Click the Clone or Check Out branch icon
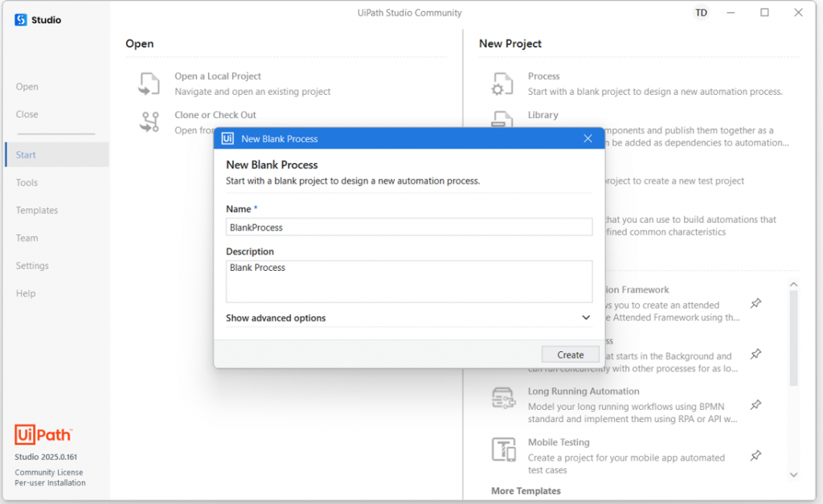Image resolution: width=823 pixels, height=504 pixels. (x=149, y=122)
